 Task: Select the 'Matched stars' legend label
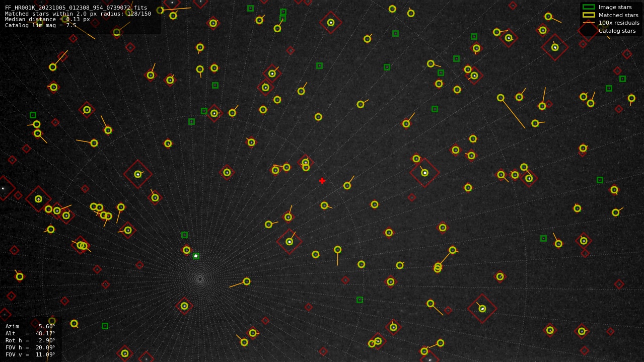(x=618, y=15)
